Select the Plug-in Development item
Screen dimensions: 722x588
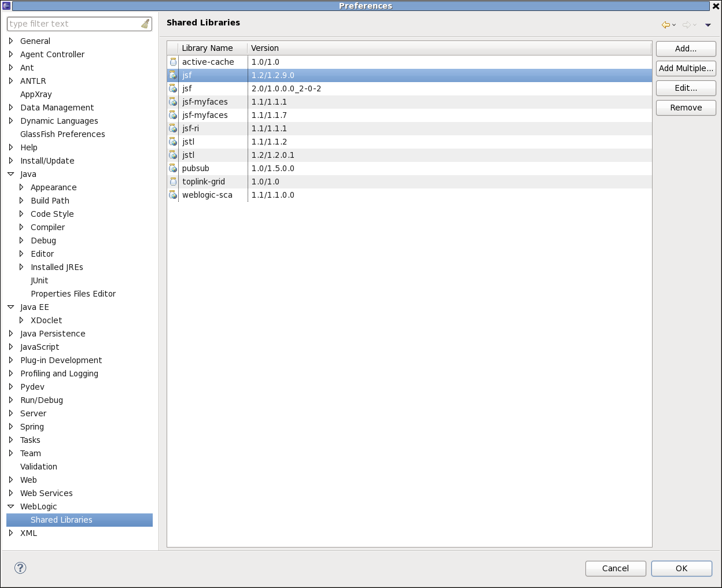point(61,360)
